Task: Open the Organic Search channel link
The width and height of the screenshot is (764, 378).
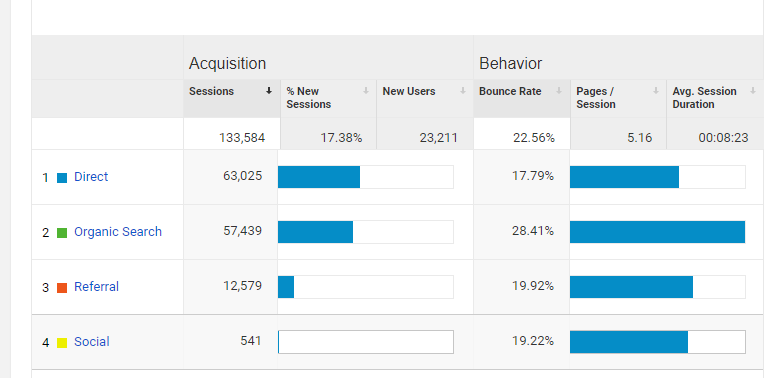Action: (118, 232)
